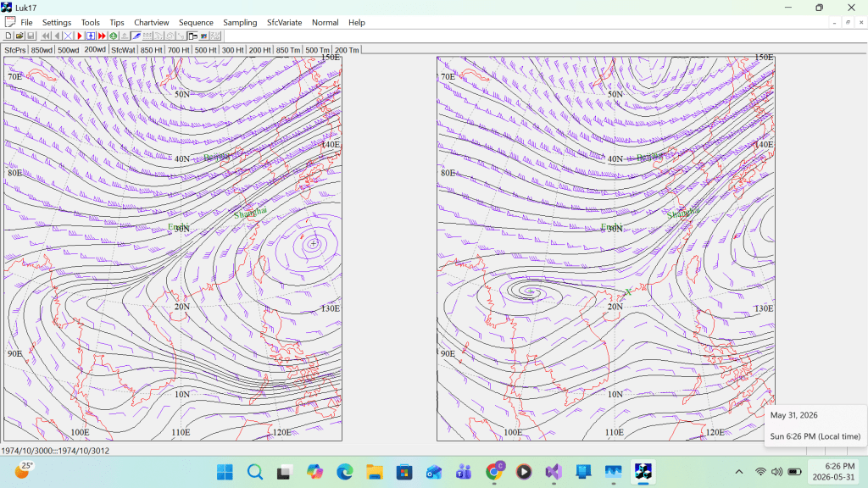Click the New document toolbar icon
This screenshot has height=488, width=868.
pyautogui.click(x=8, y=36)
